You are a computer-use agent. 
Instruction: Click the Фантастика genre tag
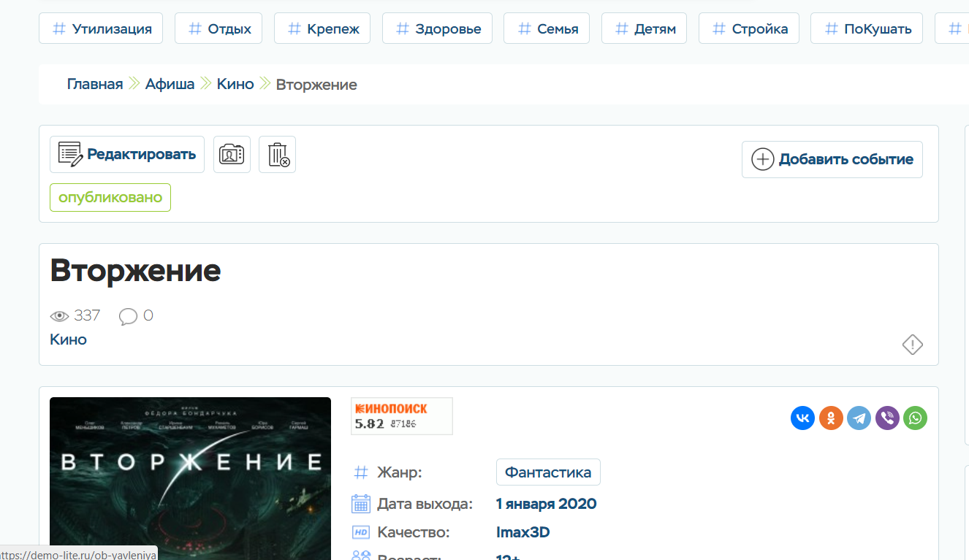click(548, 472)
